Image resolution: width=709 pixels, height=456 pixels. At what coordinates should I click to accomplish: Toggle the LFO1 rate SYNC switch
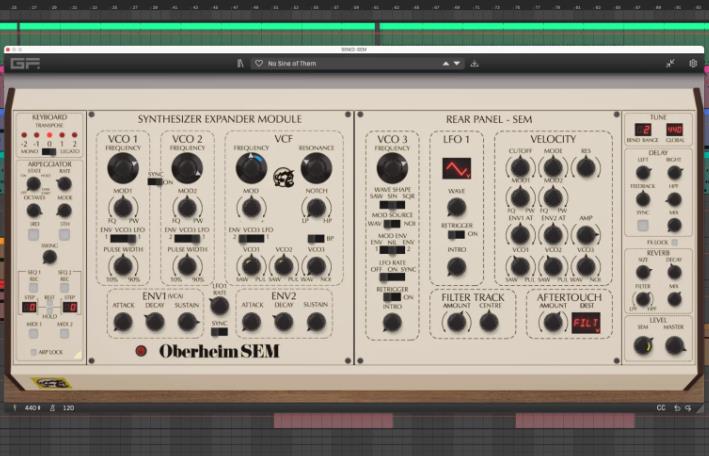point(219,332)
